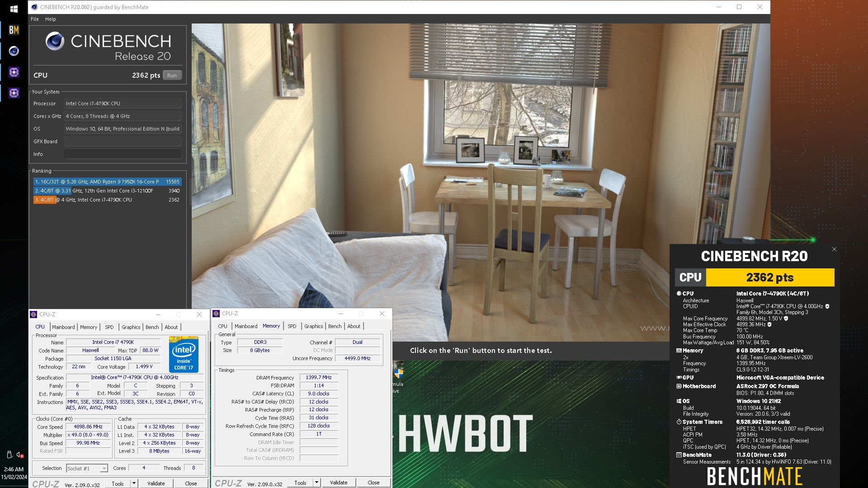Expand Tools dropdown arrow in left CPU-Z

click(134, 483)
